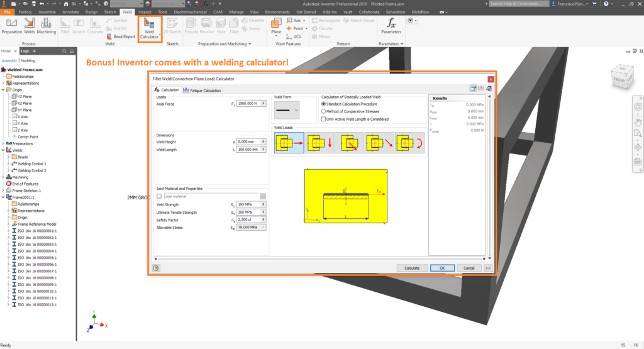Open the Weld Form dropdown
Image resolution: width=644 pixels, height=349 pixels.
(287, 111)
